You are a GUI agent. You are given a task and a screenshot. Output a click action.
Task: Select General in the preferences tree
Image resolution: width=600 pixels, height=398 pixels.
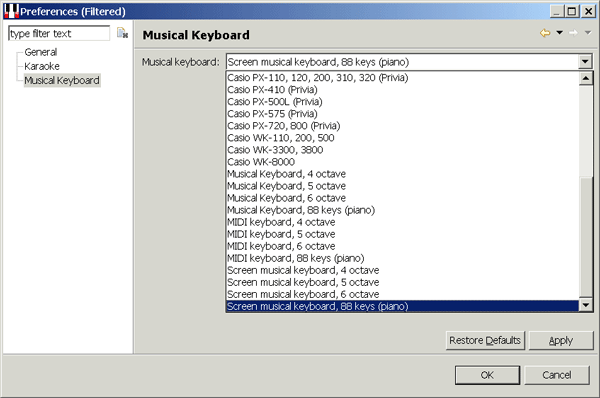41,52
